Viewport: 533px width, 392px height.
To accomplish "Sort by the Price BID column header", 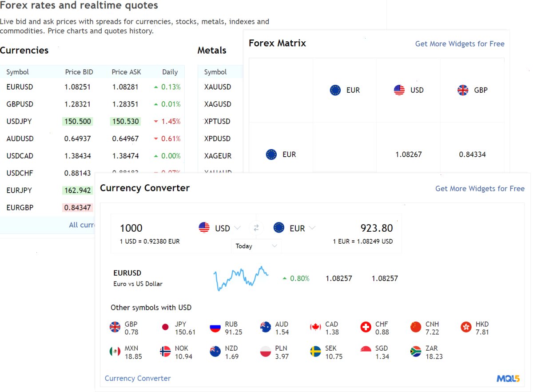I will tap(79, 72).
